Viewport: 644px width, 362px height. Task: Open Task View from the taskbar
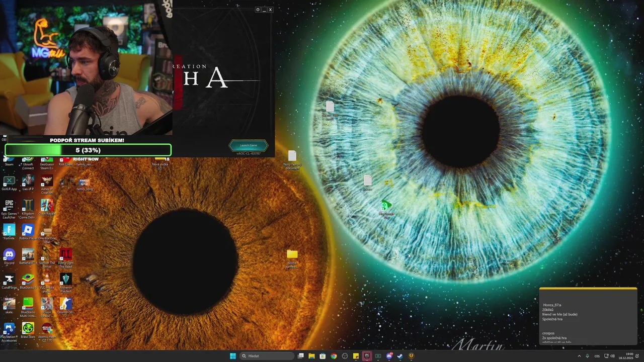click(300, 356)
